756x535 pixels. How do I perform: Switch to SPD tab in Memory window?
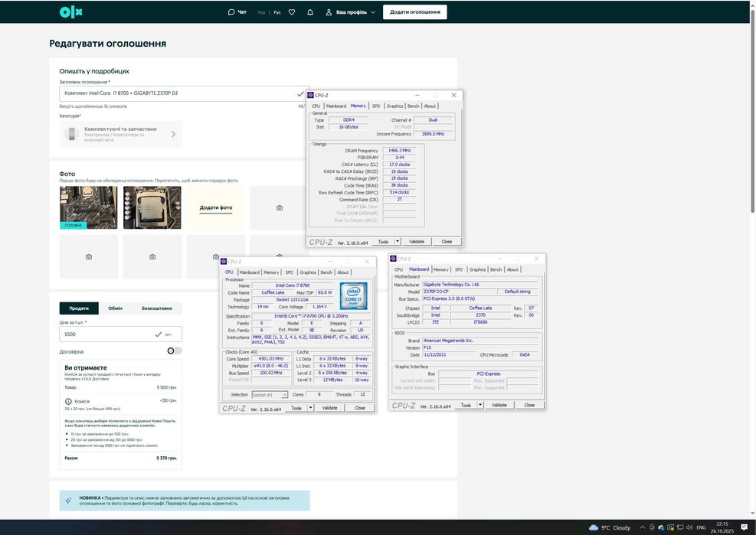coord(376,106)
